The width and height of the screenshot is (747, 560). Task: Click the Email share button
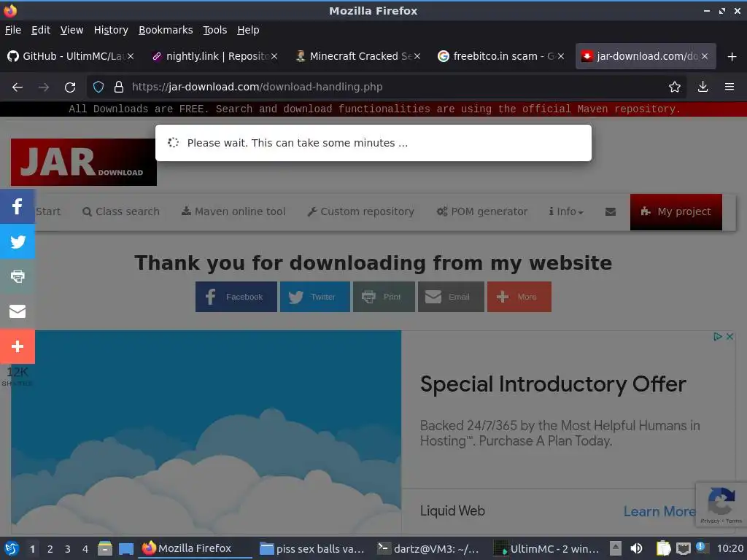click(x=451, y=297)
